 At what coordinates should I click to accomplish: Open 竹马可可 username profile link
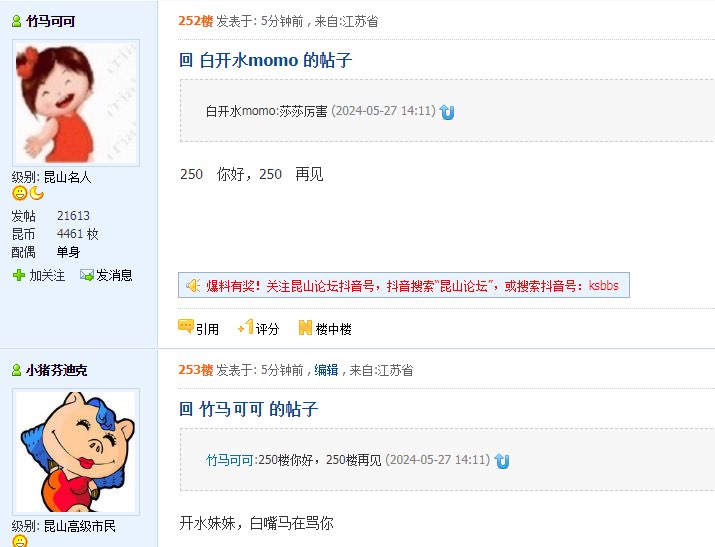tap(51, 21)
